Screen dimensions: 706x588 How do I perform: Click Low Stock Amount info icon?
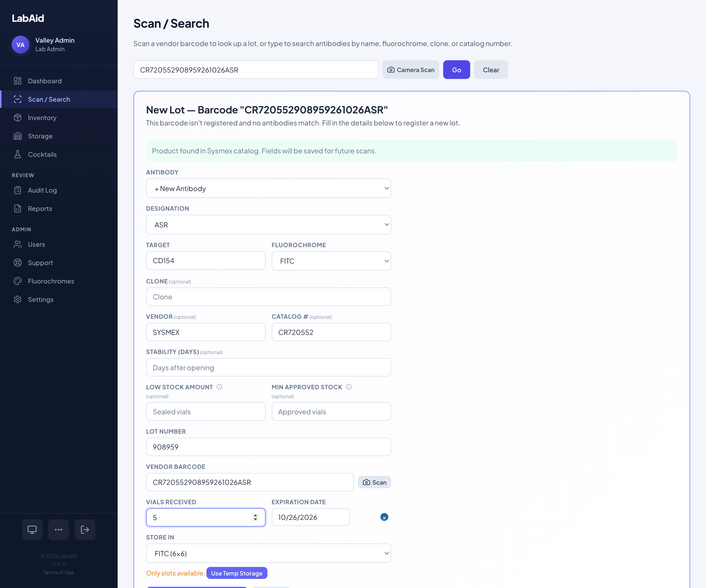(x=220, y=387)
